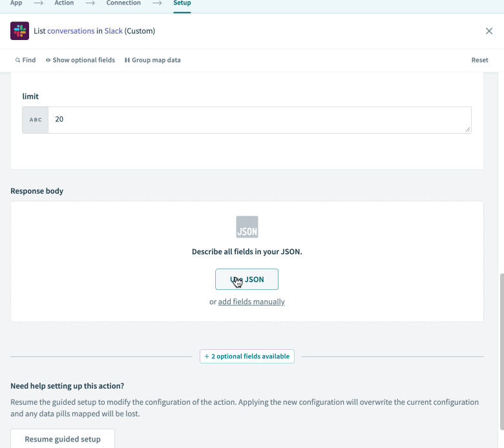Click the Slack app icon

coord(19,31)
